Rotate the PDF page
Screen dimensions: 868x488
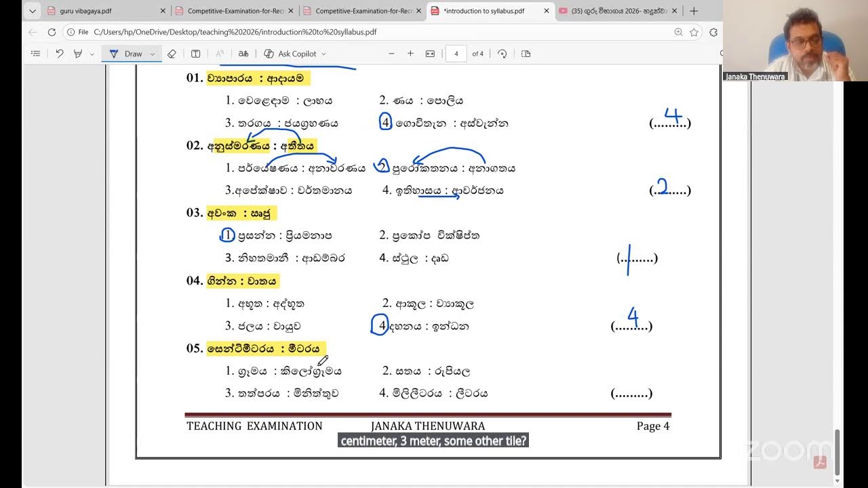coord(502,54)
